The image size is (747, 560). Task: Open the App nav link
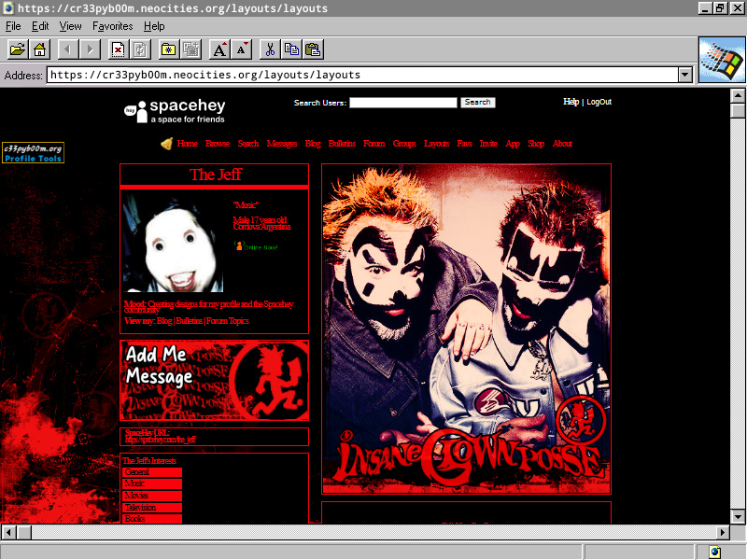[513, 144]
